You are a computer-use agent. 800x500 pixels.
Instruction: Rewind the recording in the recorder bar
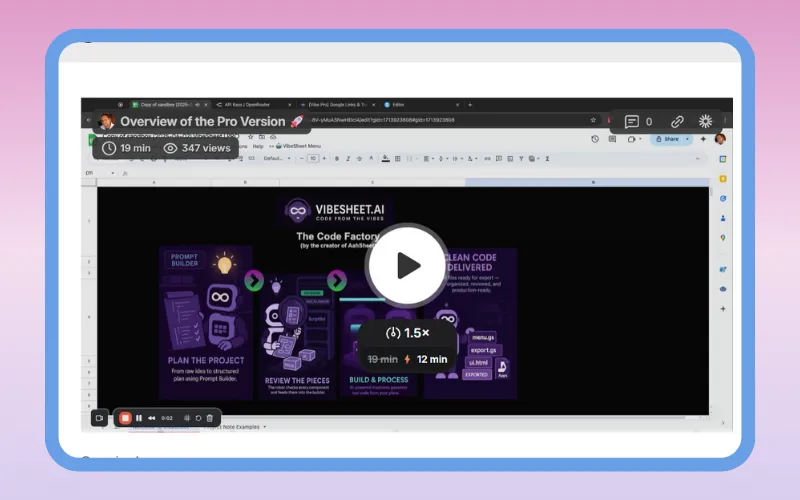click(152, 418)
